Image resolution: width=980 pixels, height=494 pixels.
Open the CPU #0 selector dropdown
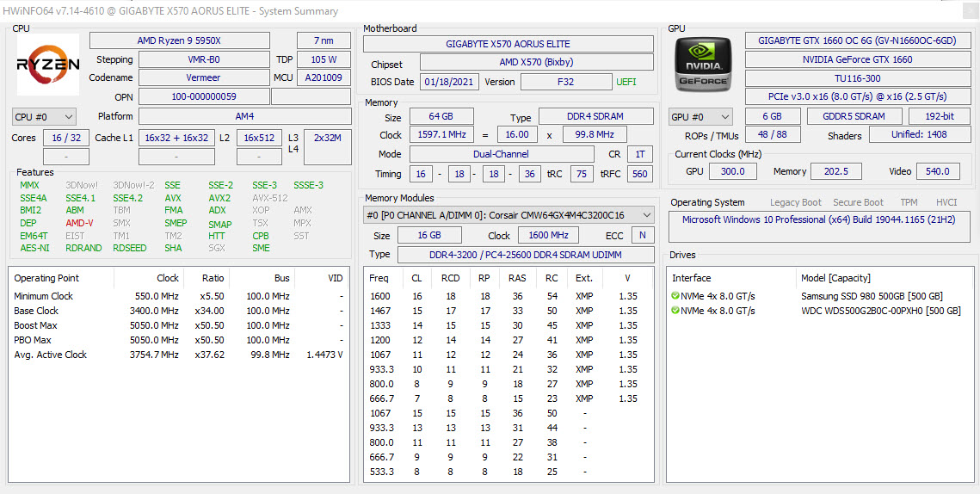45,116
